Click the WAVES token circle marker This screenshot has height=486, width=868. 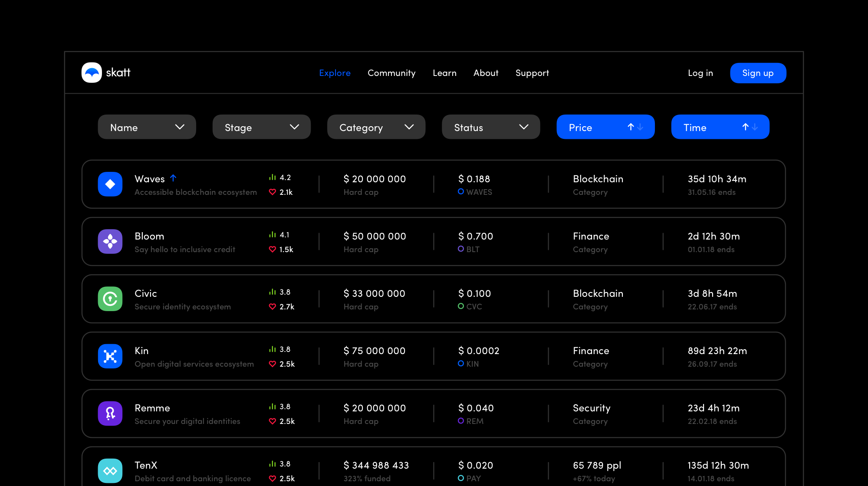[461, 191]
